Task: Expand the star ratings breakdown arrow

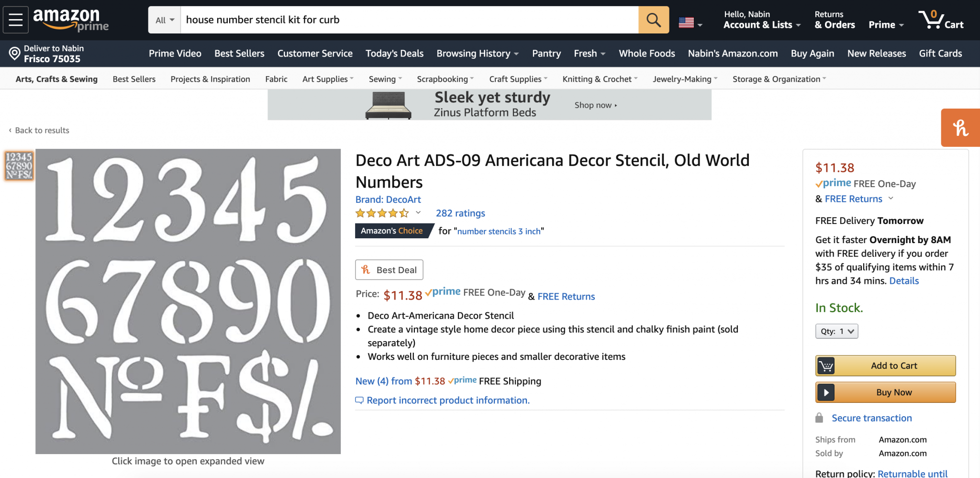Action: (418, 213)
